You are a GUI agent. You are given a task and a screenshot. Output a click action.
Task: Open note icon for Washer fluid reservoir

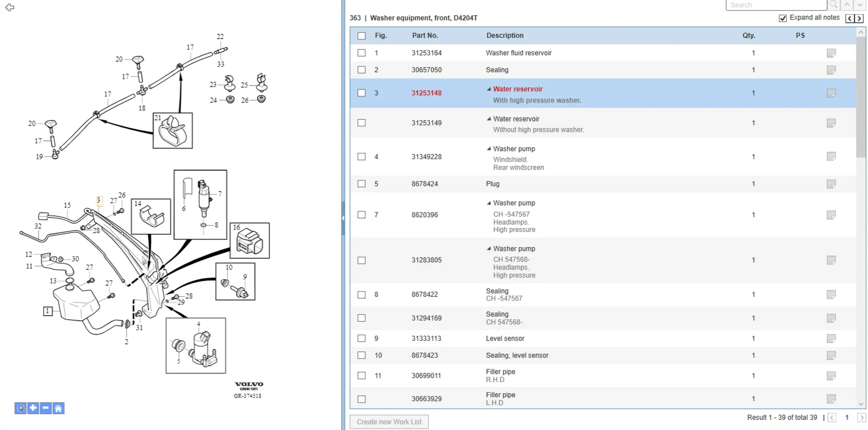(x=831, y=53)
